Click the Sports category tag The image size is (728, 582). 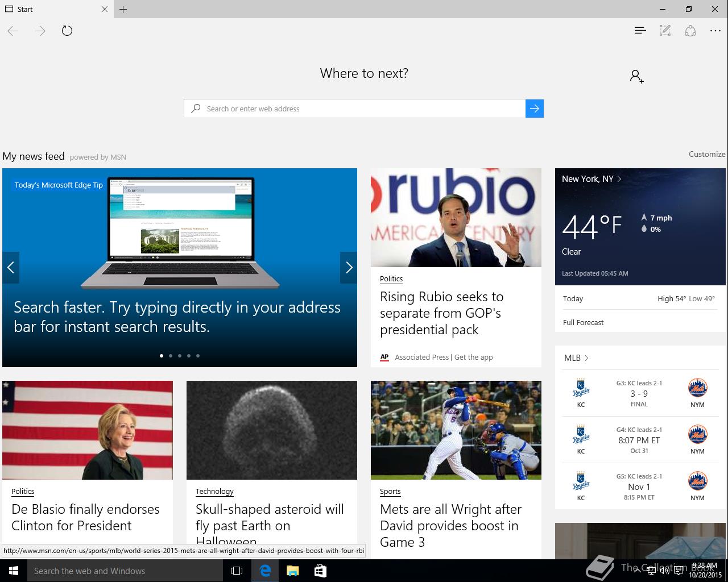click(x=390, y=492)
